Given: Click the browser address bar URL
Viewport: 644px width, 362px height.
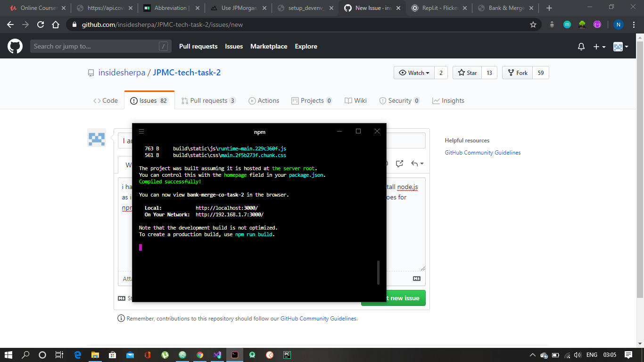Looking at the screenshot, I should click(162, 25).
